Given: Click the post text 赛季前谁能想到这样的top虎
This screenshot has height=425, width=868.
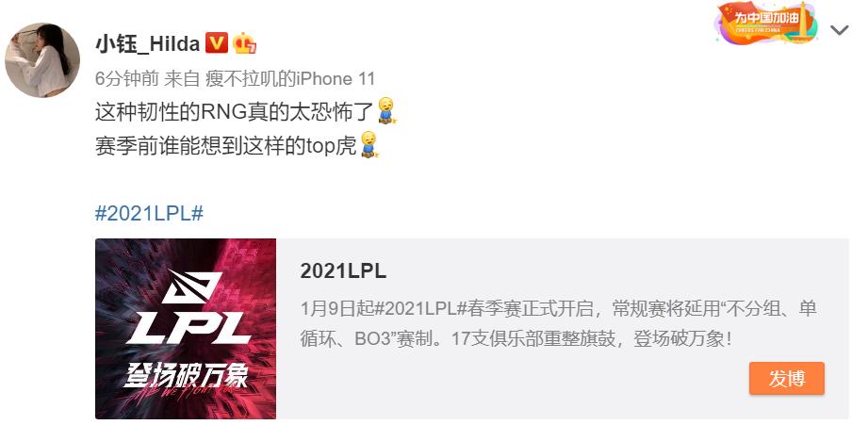Looking at the screenshot, I should 226,146.
